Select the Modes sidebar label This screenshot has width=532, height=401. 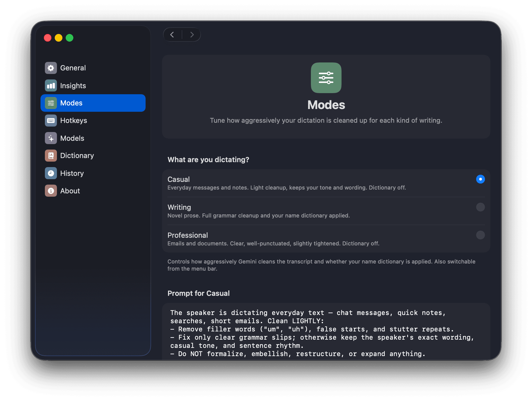click(71, 103)
